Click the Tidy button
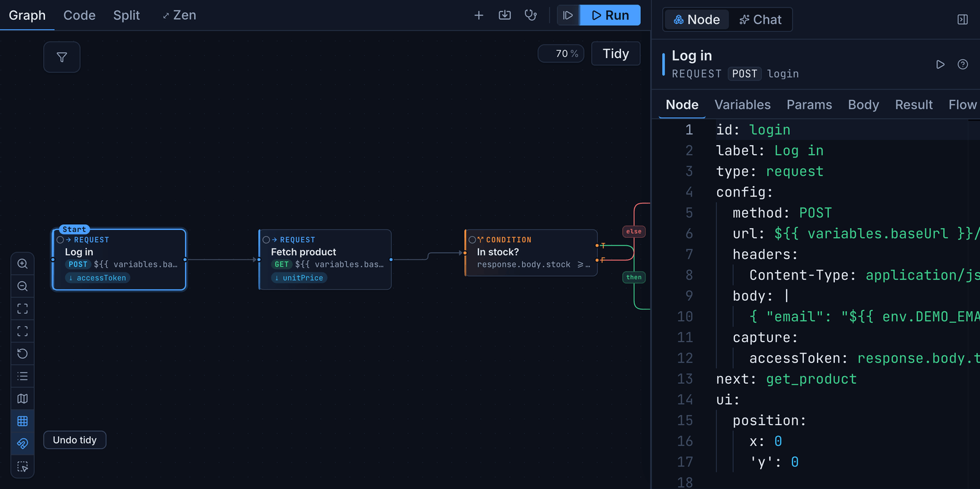 (x=616, y=53)
